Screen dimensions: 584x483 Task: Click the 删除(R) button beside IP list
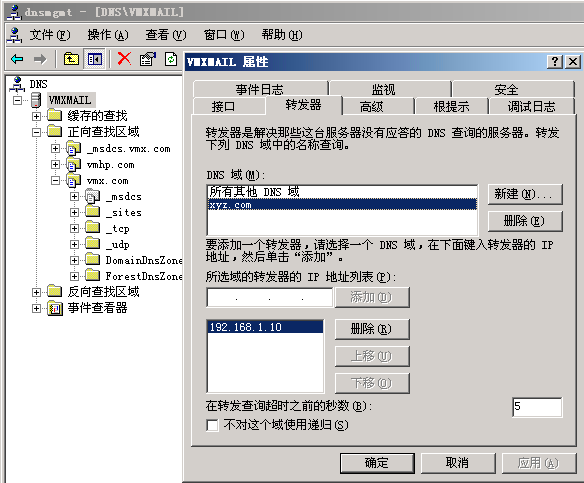tap(372, 329)
